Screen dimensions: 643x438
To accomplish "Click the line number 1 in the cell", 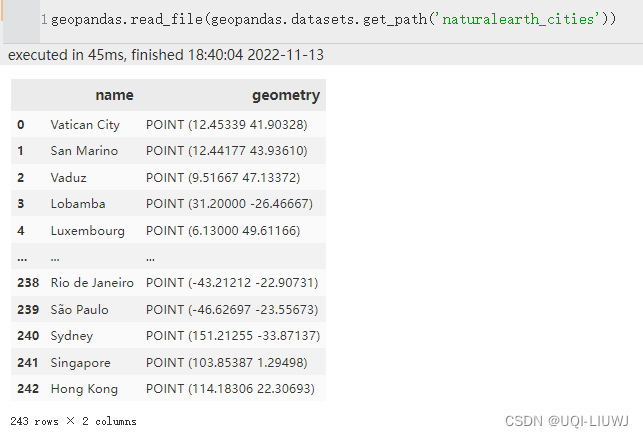I will point(44,19).
